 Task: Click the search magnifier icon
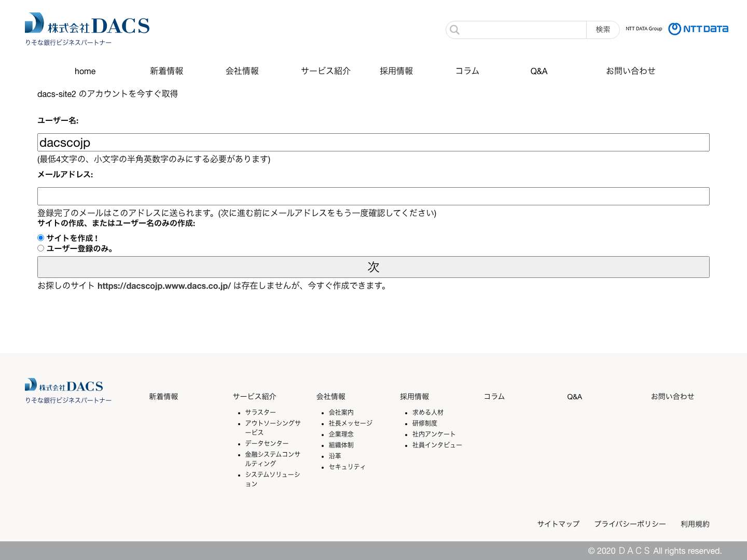coord(455,30)
